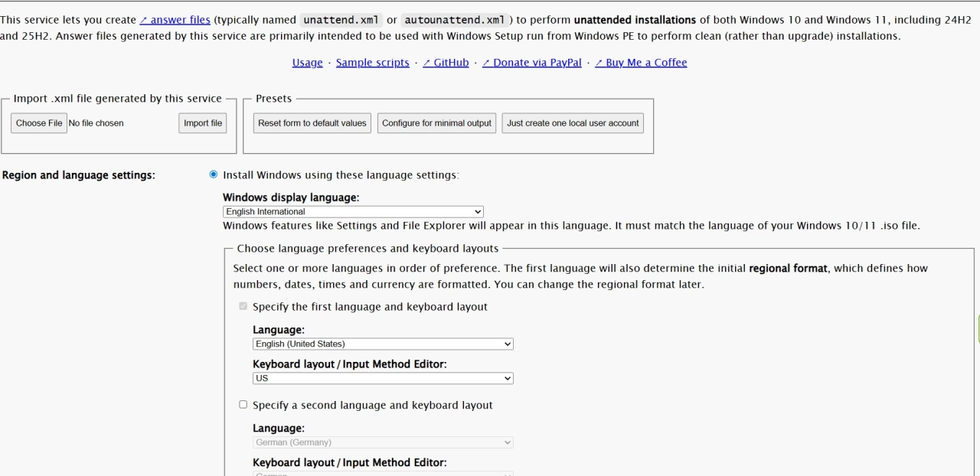Open the answer files link

175,20
